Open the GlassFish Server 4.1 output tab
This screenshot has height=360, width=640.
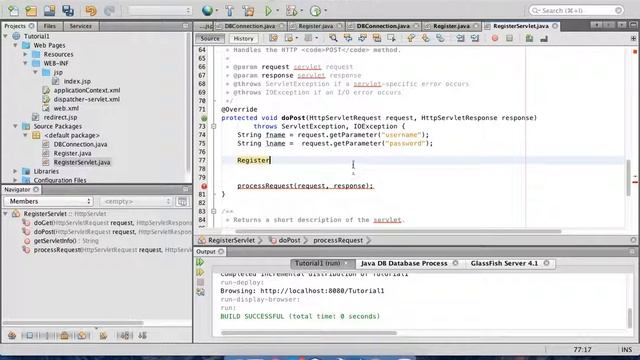click(x=504, y=263)
